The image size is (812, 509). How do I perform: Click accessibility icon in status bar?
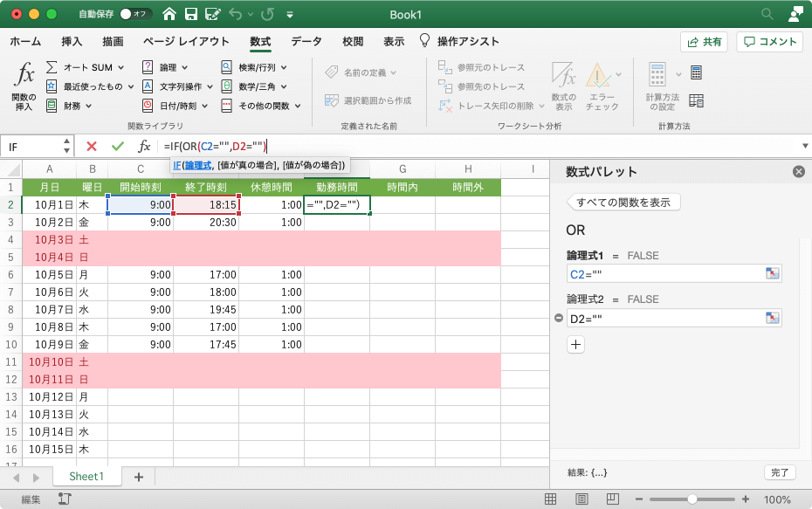coord(65,499)
